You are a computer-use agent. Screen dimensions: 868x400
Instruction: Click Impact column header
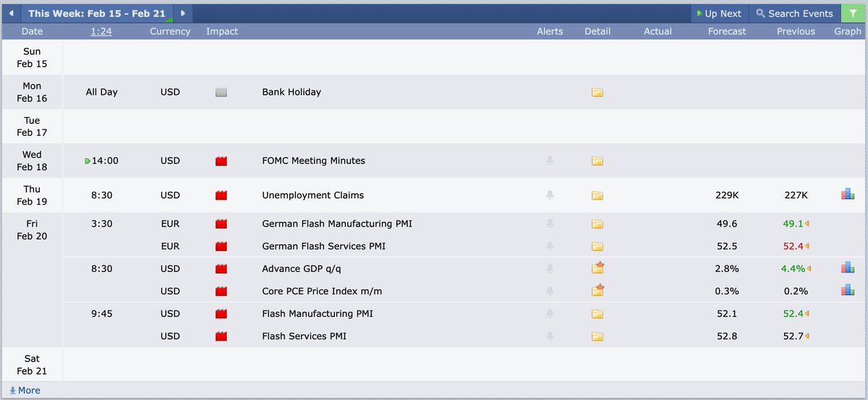[x=222, y=31]
